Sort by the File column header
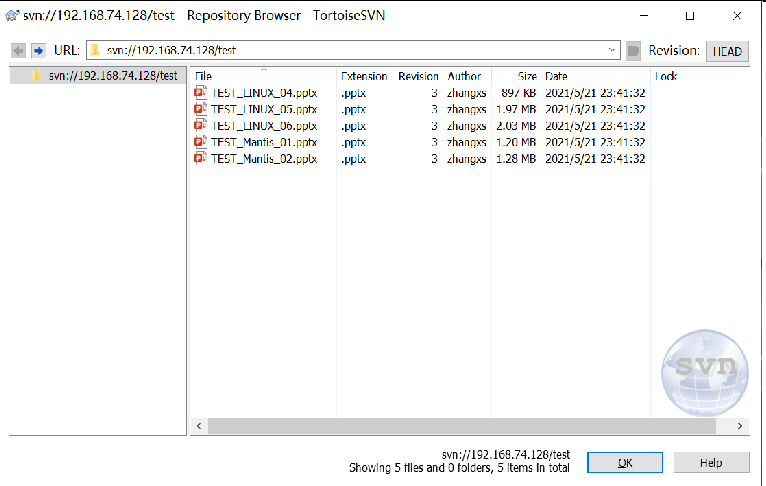This screenshot has width=766, height=486. (263, 76)
